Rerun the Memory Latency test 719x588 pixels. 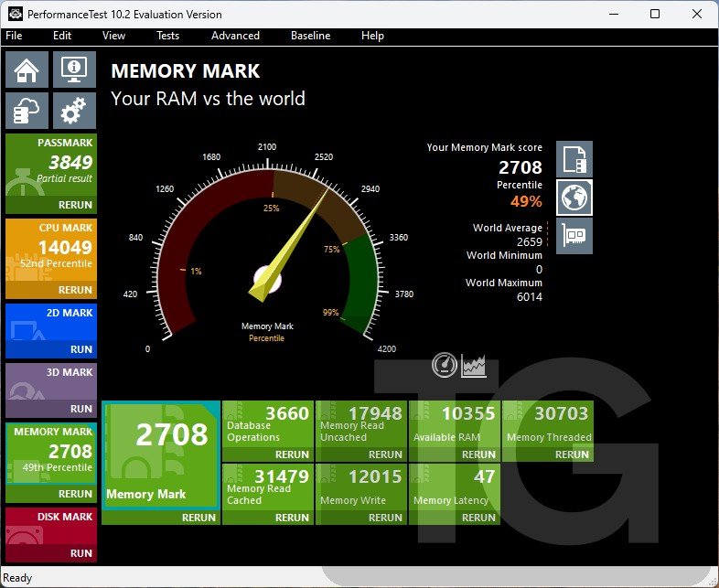(x=478, y=518)
